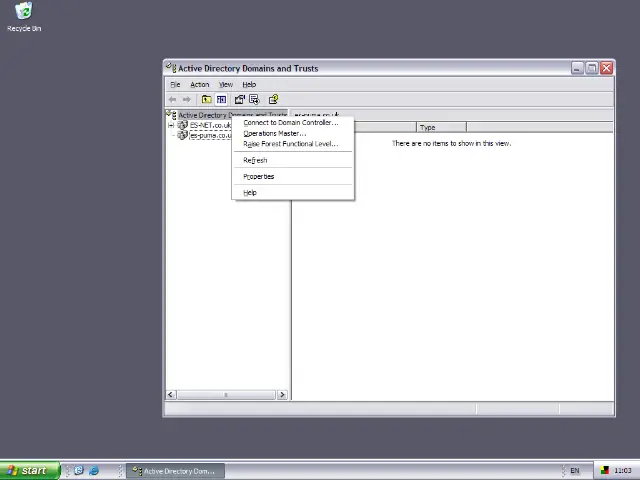Expand the ES-NET.co.uk tree node

click(x=171, y=125)
